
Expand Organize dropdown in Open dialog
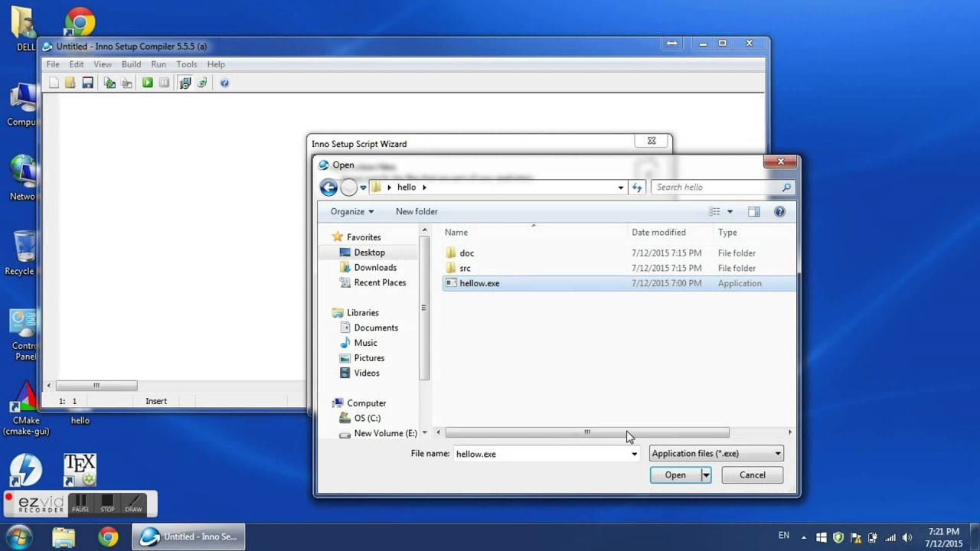(352, 211)
